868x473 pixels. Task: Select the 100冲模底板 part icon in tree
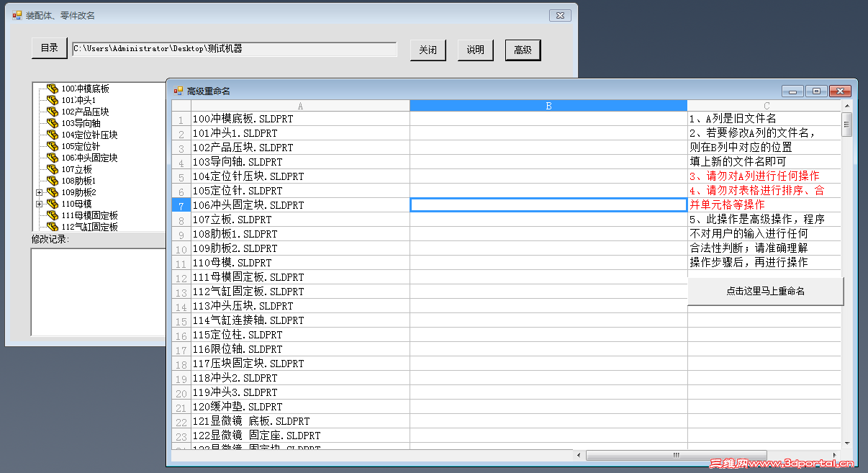click(53, 89)
